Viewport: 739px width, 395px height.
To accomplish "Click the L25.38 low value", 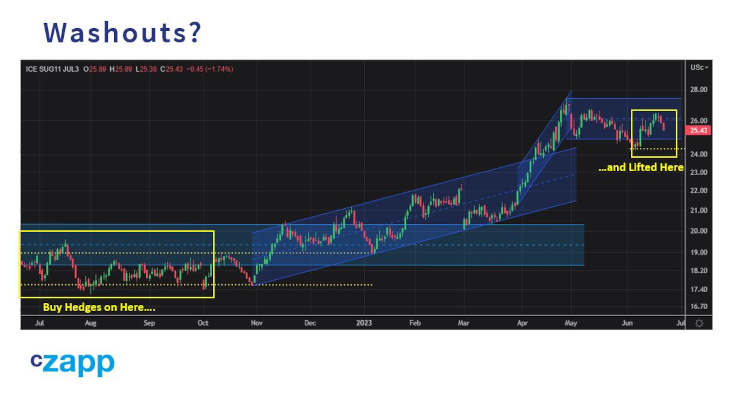I will pos(146,69).
